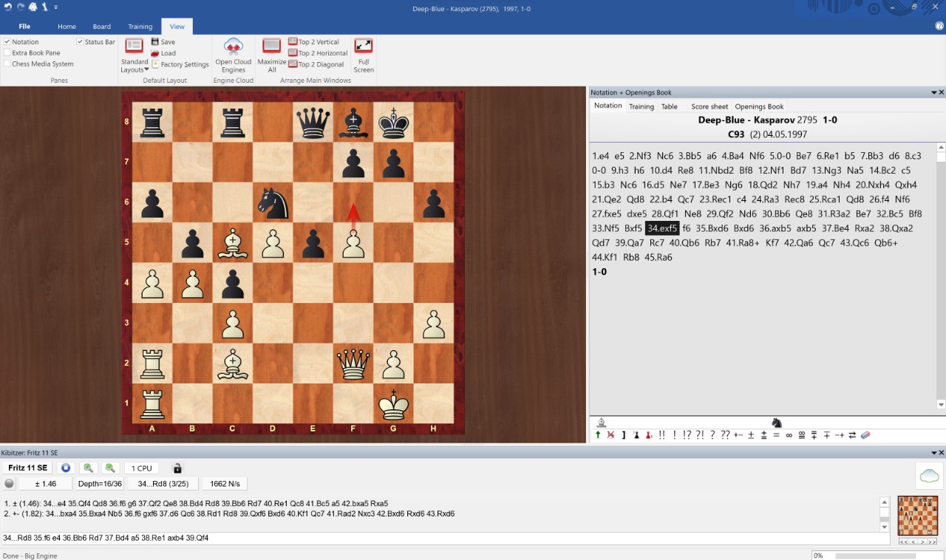Click the green promote variation arrow

pyautogui.click(x=598, y=435)
